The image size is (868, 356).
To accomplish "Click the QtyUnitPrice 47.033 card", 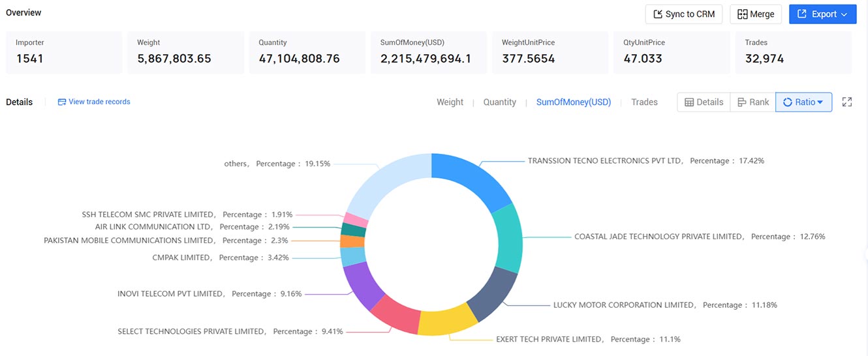I will tap(672, 52).
